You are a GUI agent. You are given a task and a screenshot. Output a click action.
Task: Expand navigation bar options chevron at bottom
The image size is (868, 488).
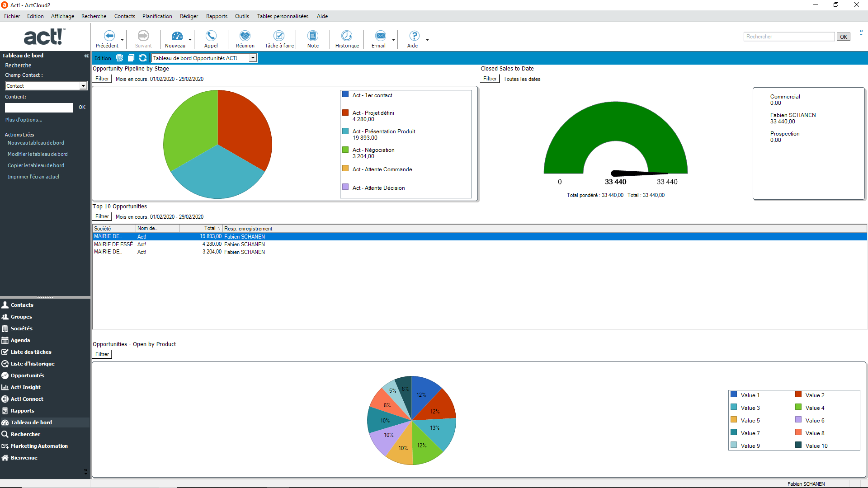[85, 471]
